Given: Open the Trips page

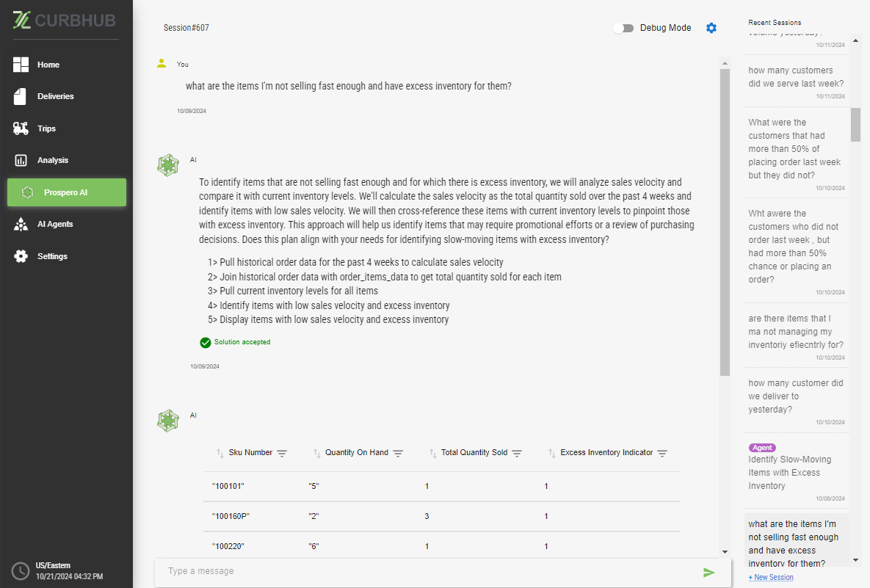Looking at the screenshot, I should pos(47,128).
